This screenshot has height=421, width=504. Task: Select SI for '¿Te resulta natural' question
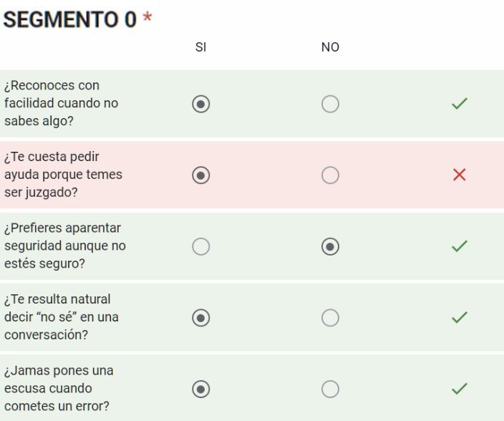click(x=201, y=318)
